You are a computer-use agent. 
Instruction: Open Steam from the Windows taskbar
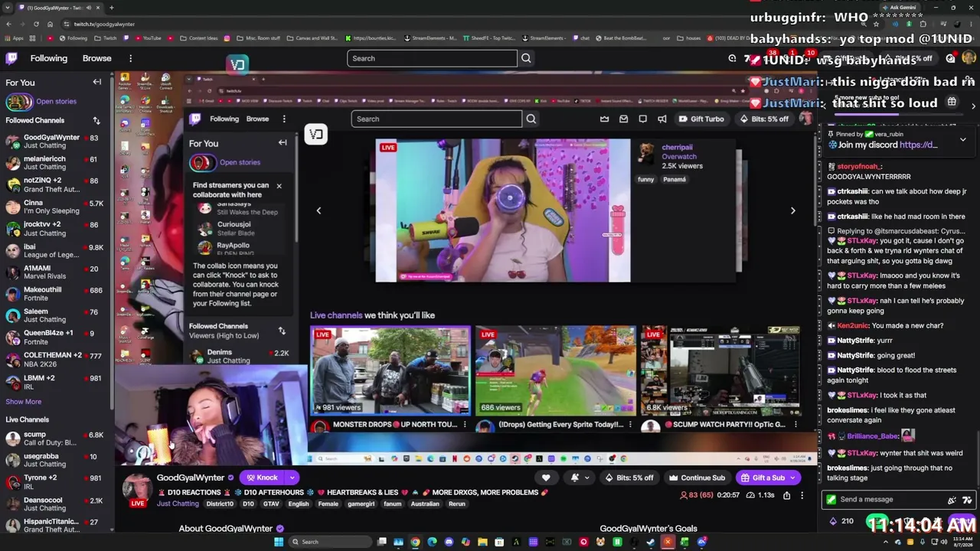pyautogui.click(x=651, y=542)
